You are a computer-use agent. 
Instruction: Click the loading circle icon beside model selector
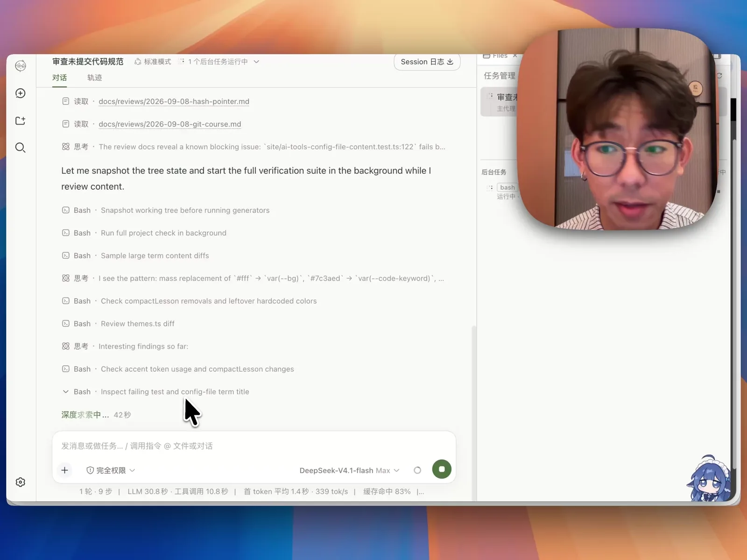pyautogui.click(x=417, y=470)
